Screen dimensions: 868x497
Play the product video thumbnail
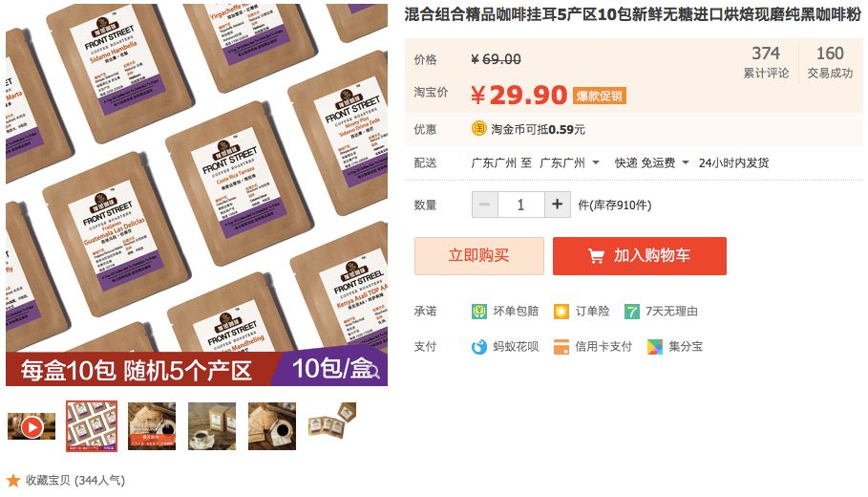coord(32,426)
